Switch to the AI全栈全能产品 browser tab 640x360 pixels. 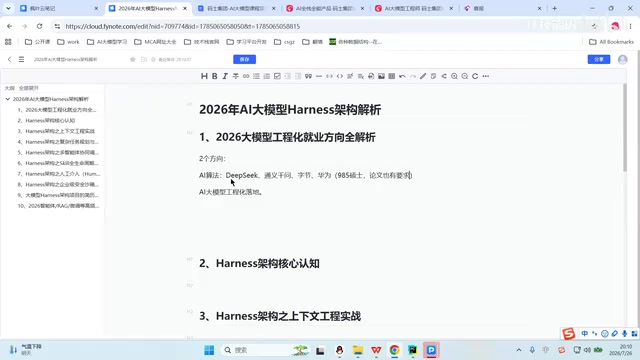coord(325,8)
